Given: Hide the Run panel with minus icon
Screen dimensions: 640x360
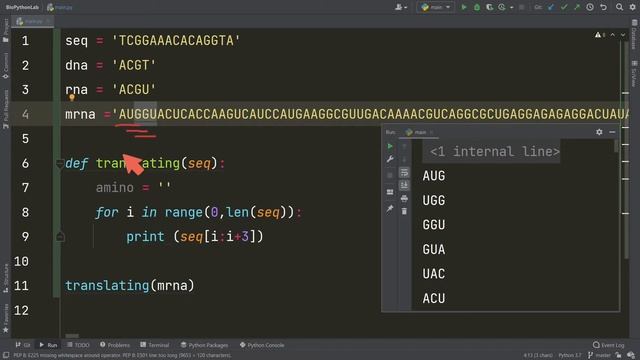Looking at the screenshot, I should coord(612,132).
